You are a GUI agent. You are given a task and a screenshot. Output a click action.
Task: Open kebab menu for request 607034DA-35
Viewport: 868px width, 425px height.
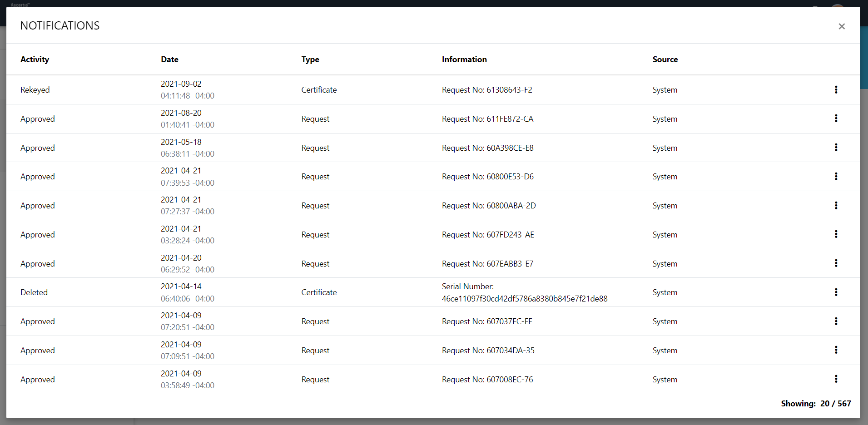tap(836, 350)
